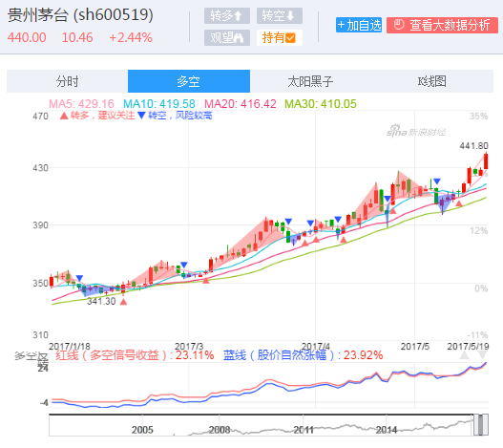Click the left handle of the range selector
The height and width of the screenshot is (448, 503).
click(x=475, y=424)
